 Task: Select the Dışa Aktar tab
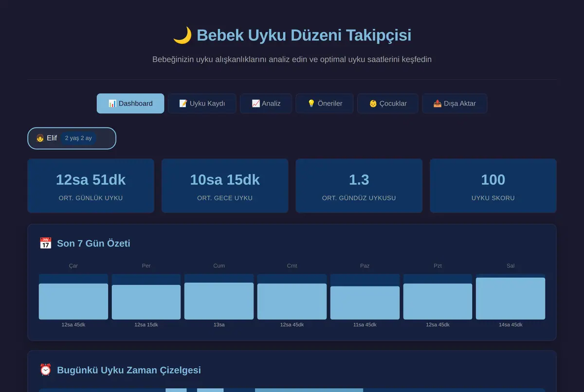(455, 103)
